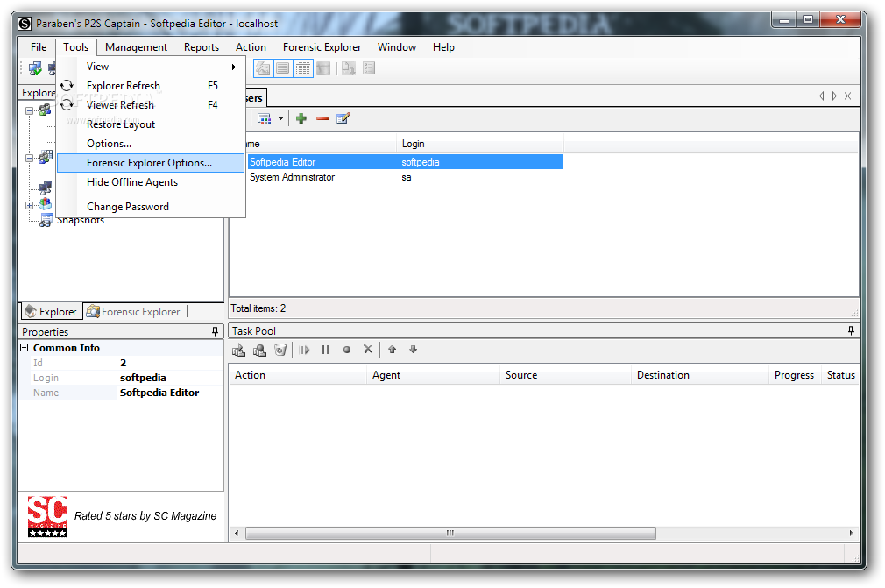Sort by the Agent column header
This screenshot has height=588, width=885.
pos(433,375)
